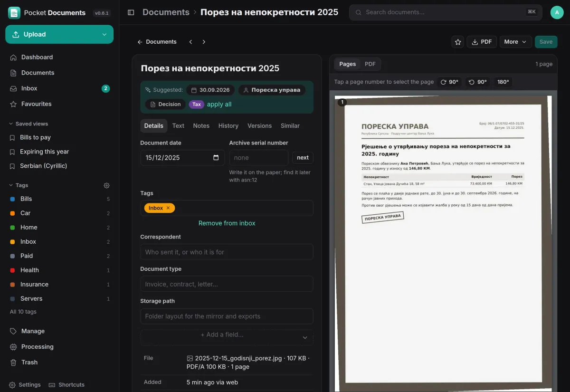Click Documents in the breadcrumb

point(166,12)
